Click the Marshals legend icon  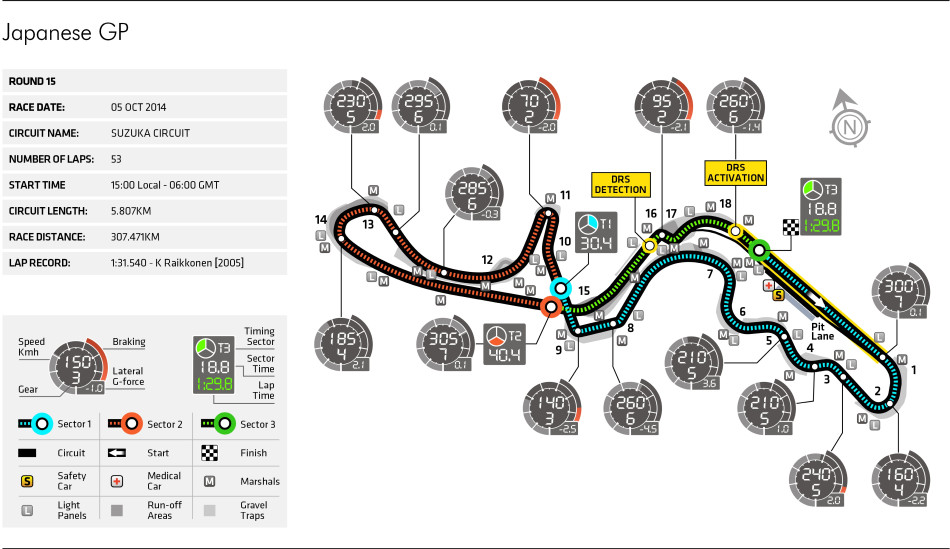(210, 481)
